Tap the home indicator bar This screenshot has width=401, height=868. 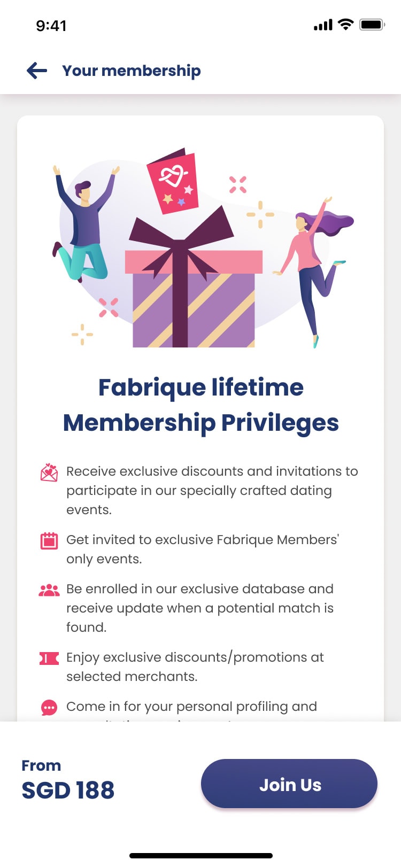tap(200, 856)
